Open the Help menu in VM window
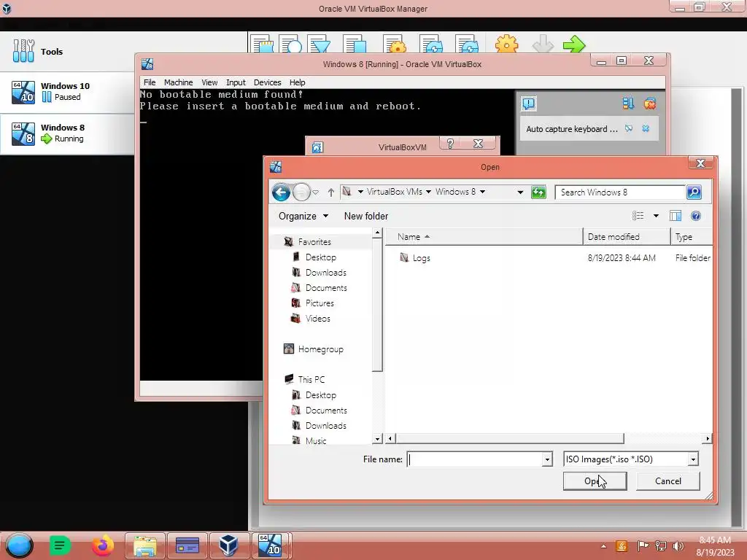The image size is (747, 560). (x=298, y=82)
